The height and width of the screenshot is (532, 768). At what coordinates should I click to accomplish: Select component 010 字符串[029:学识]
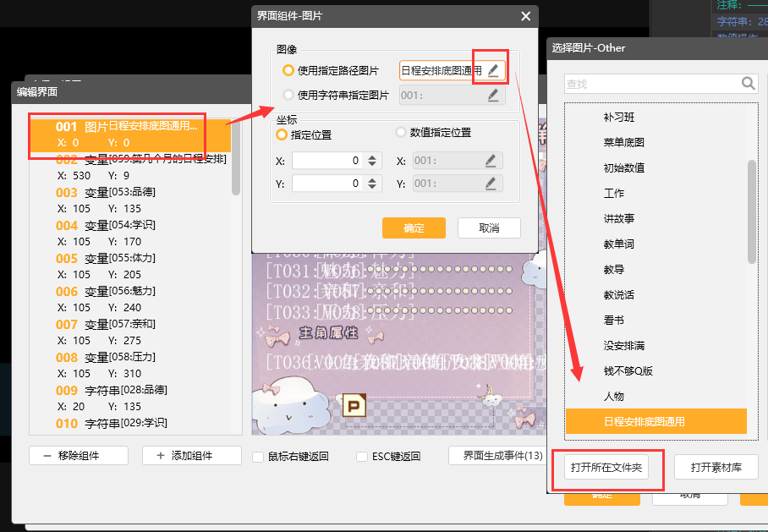coord(129,423)
